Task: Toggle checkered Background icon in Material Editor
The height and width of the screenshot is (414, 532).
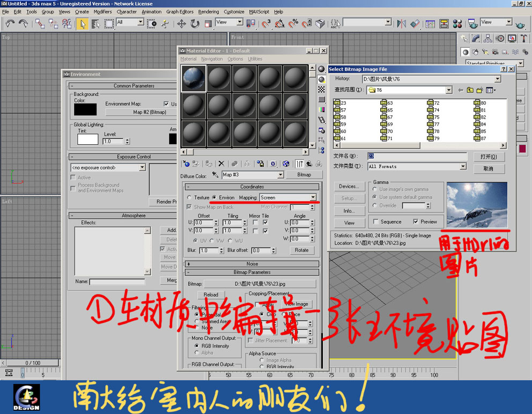Action: click(x=321, y=89)
